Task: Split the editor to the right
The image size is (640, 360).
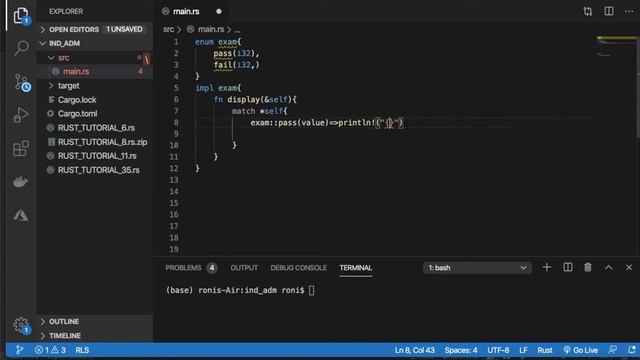Action: point(609,11)
